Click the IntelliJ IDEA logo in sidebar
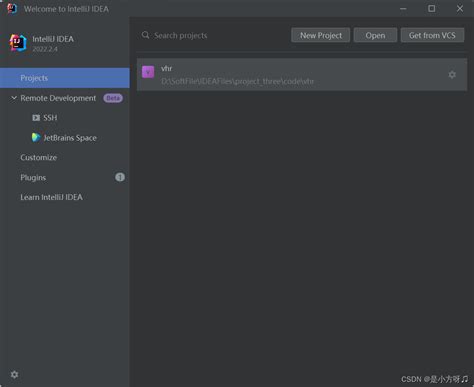Screen dimensions: 474x387 [18, 43]
